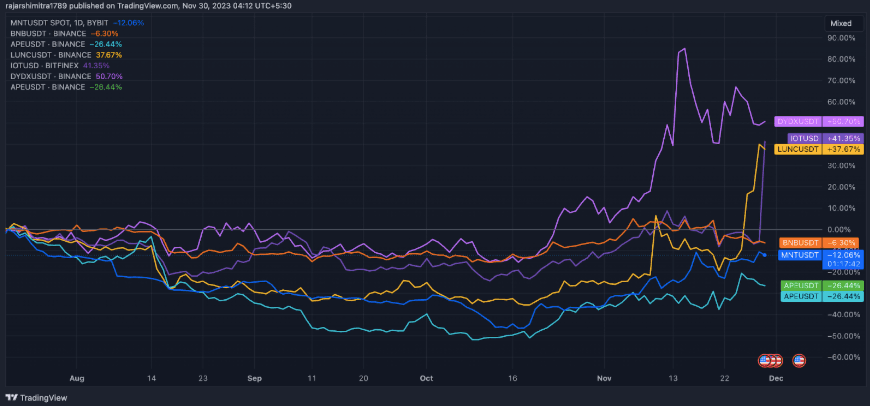This screenshot has height=406, width=870.
Task: Select the BNBUSDT - BINANCE legend entry
Action: (50, 33)
